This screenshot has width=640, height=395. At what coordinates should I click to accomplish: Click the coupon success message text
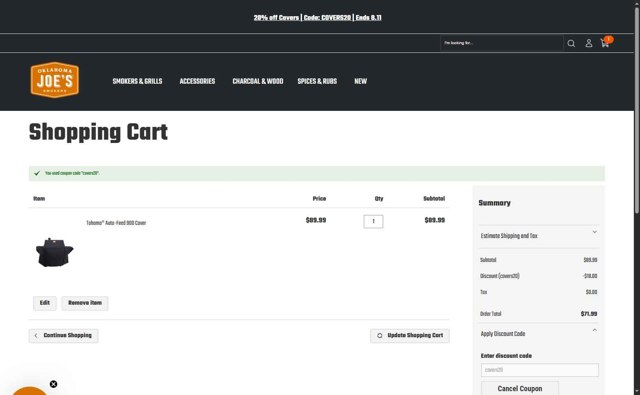(x=72, y=173)
